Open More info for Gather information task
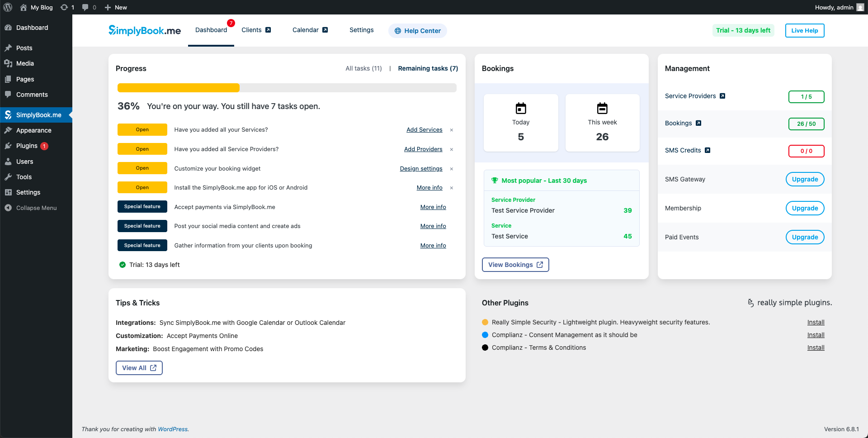Screen dimensions: 868x438 point(433,246)
